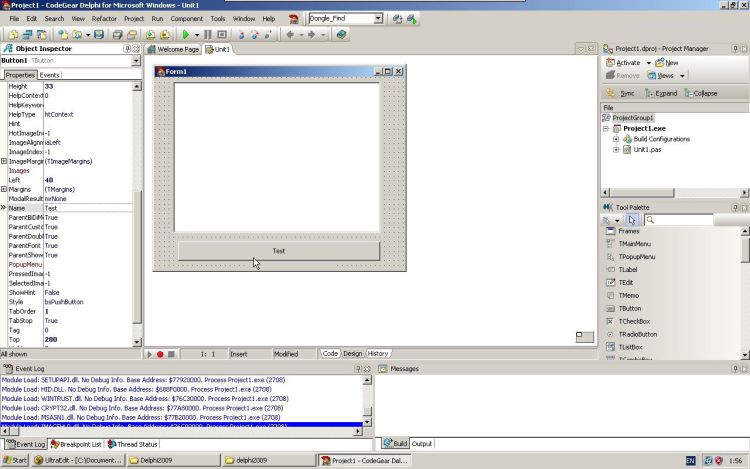Switch to the Events tab in Object Inspector
750x469 pixels.
pos(50,75)
